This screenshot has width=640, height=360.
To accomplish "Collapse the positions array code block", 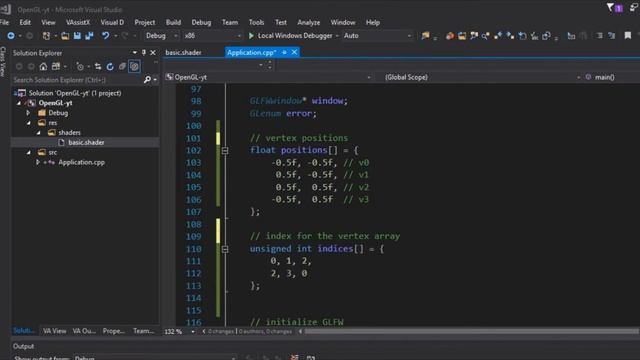I will coord(225,151).
